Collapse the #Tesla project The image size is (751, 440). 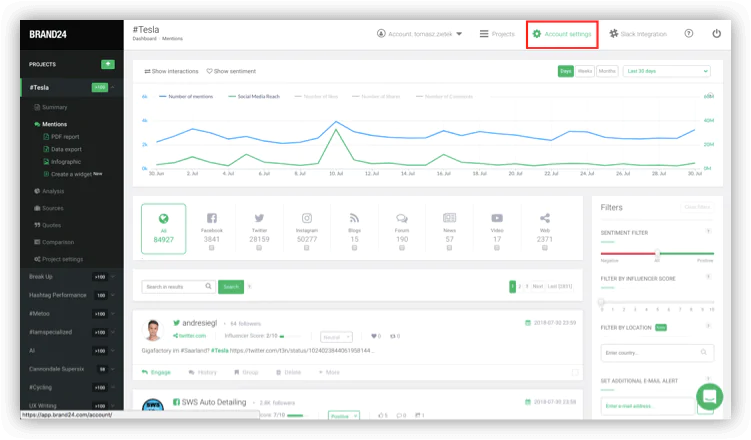click(113, 88)
